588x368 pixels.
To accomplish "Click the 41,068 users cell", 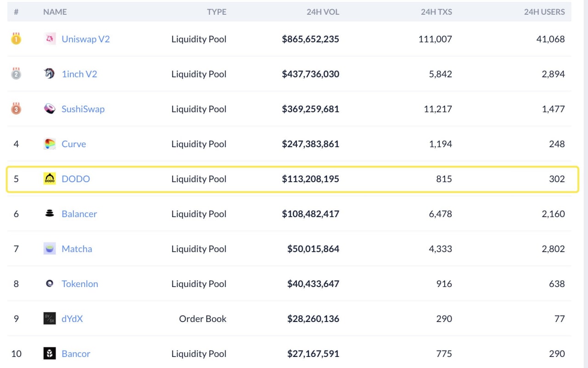I will [551, 39].
